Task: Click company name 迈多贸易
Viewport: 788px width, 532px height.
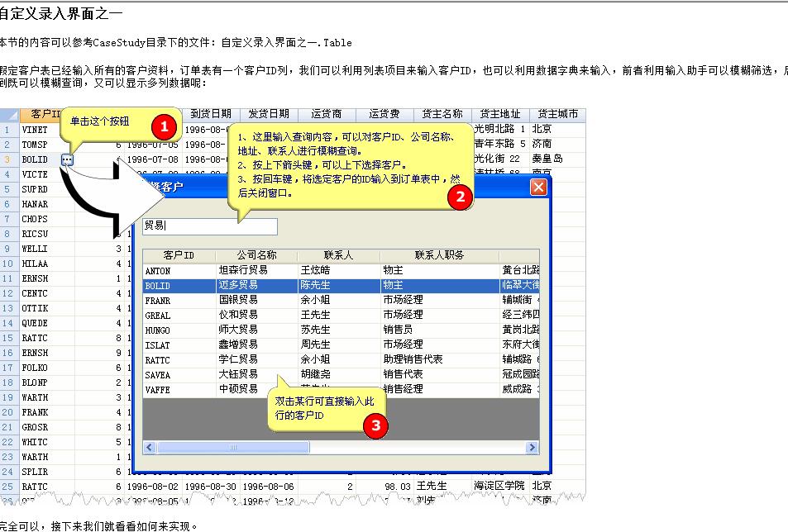Action: (238, 285)
